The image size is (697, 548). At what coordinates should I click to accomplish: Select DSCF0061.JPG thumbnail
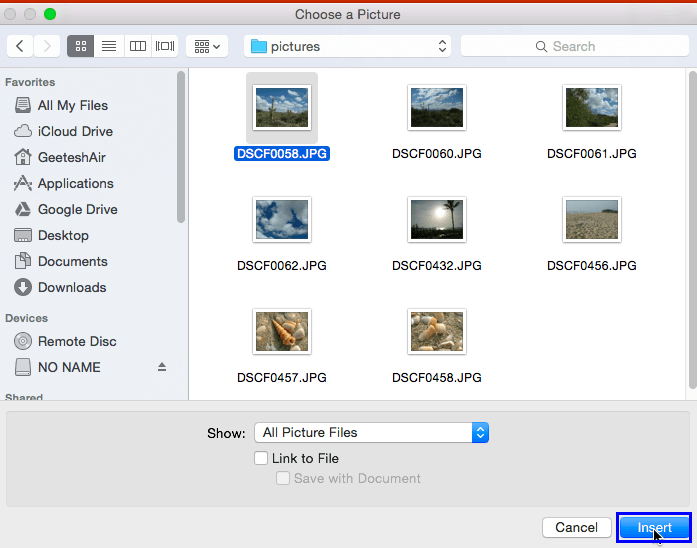pos(592,108)
